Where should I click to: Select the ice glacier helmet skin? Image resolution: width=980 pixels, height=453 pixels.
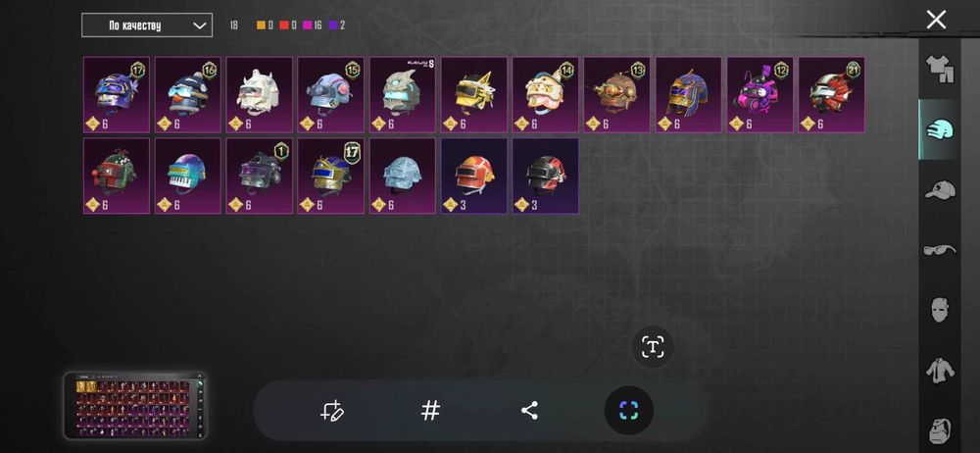tap(403, 176)
